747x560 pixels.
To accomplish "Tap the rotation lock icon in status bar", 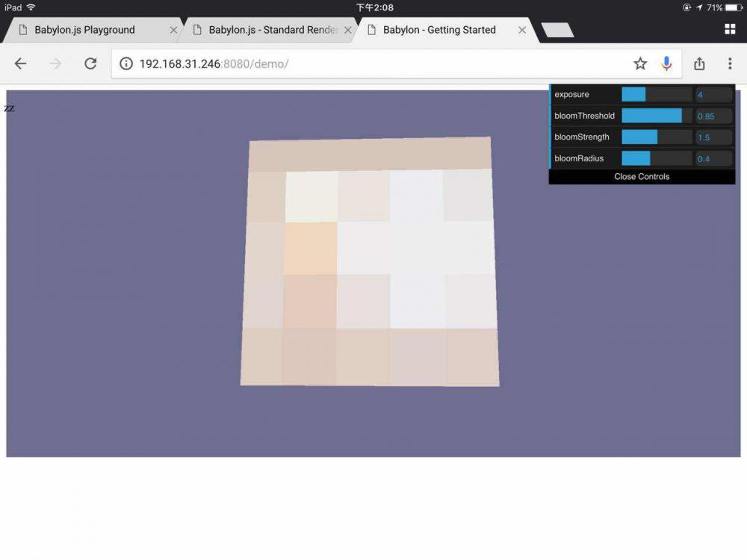I will (686, 7).
